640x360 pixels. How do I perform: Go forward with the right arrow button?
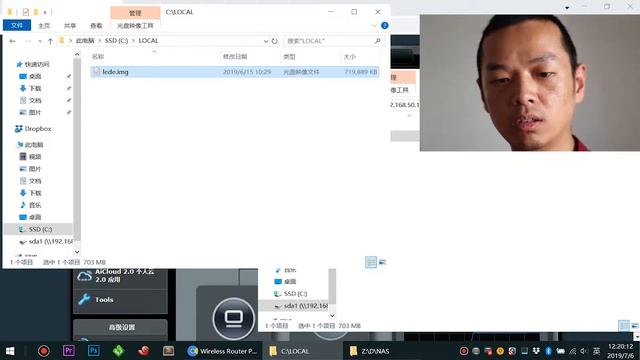[x=28, y=41]
